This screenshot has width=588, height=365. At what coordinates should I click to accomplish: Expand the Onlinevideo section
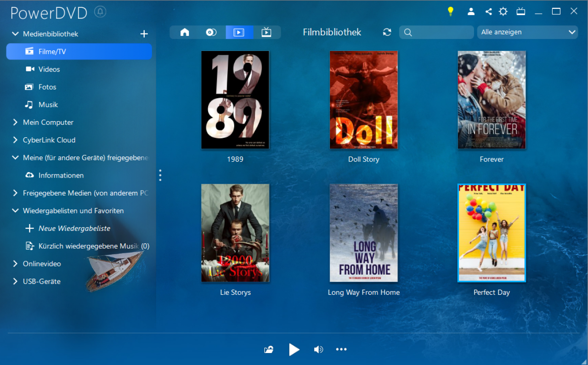tap(15, 264)
